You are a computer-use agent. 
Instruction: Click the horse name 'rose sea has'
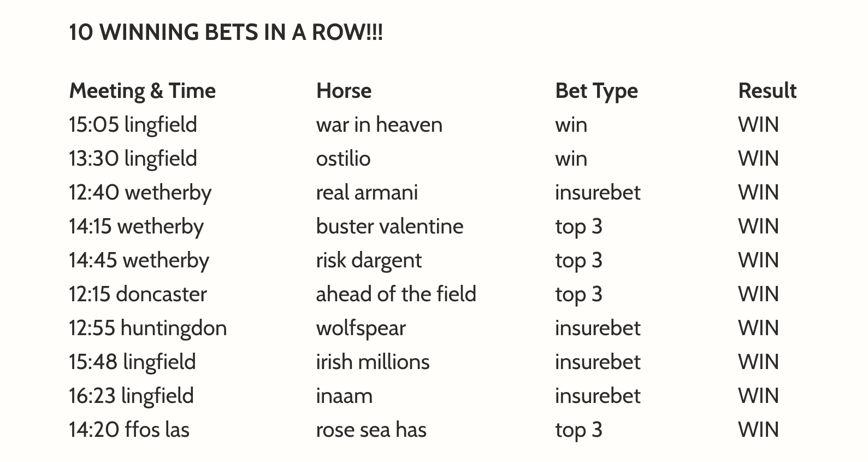(x=371, y=430)
